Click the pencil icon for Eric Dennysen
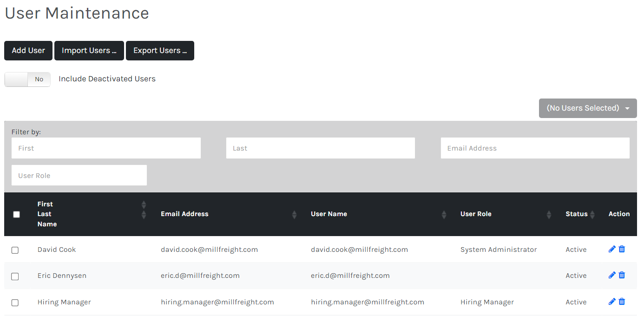 click(x=612, y=275)
